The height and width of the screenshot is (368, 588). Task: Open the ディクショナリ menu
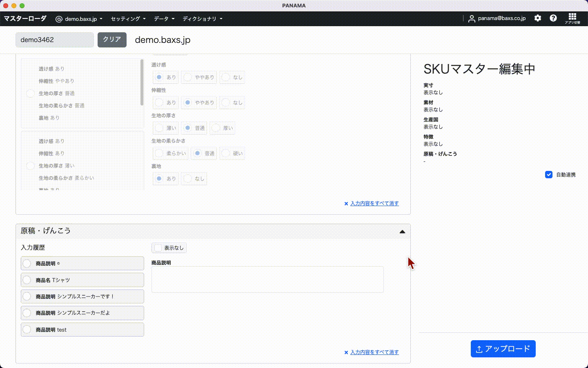pos(203,19)
